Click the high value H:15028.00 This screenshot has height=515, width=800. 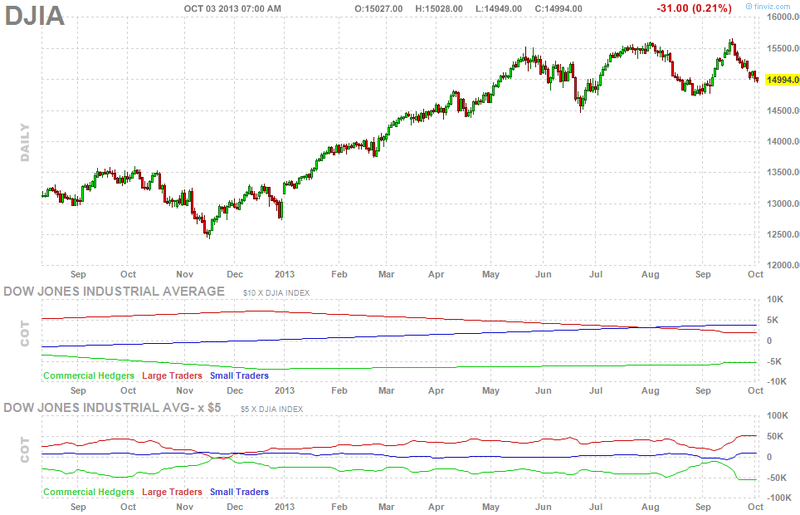point(439,9)
